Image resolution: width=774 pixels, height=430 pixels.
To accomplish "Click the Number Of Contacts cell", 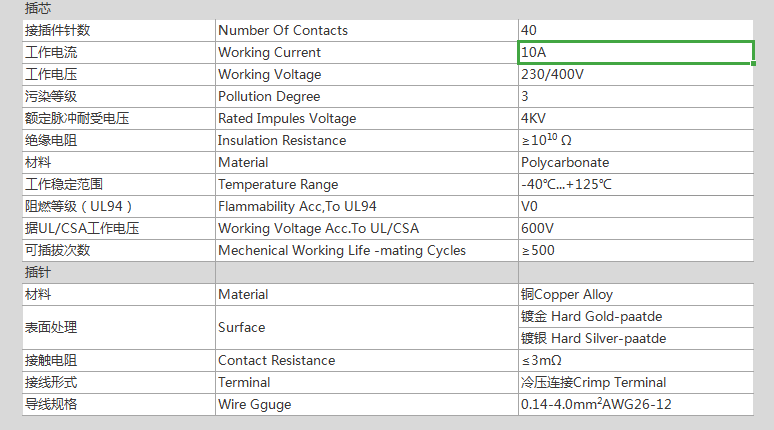I will point(366,30).
